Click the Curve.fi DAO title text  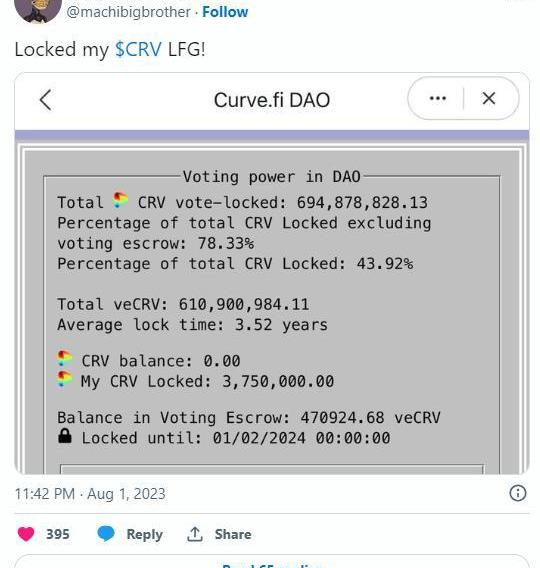[x=272, y=100]
